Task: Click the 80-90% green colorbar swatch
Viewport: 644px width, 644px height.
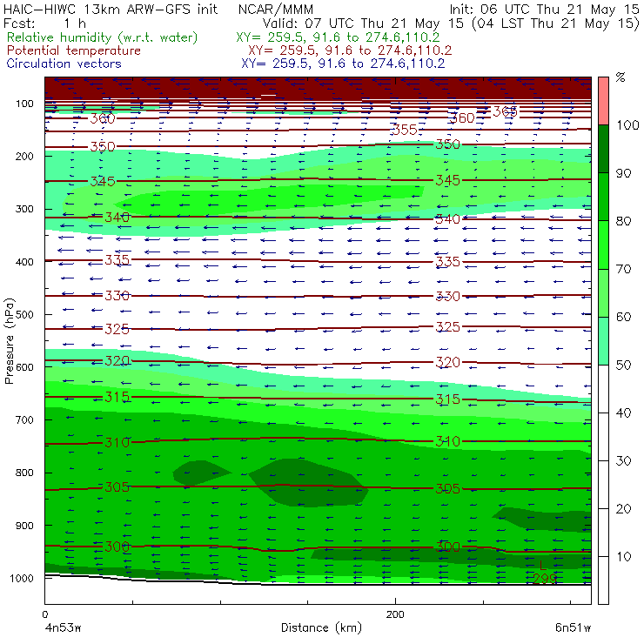Action: pyautogui.click(x=603, y=197)
